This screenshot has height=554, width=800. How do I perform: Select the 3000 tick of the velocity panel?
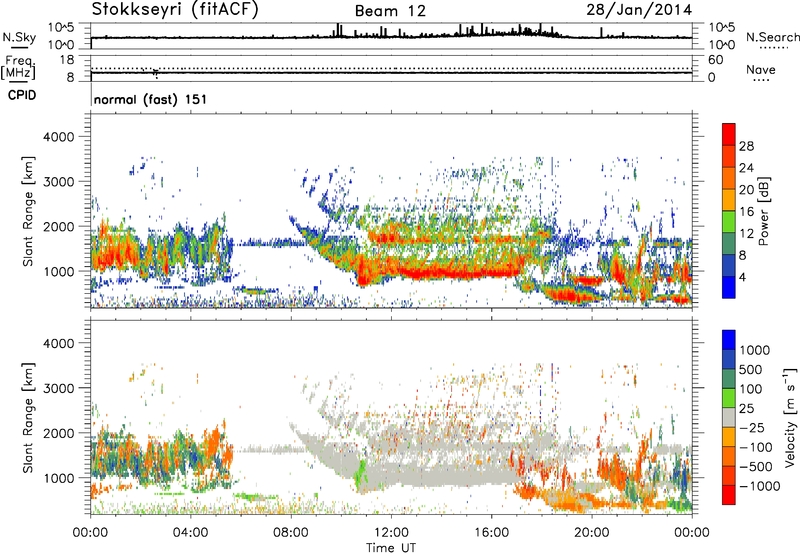(58, 388)
